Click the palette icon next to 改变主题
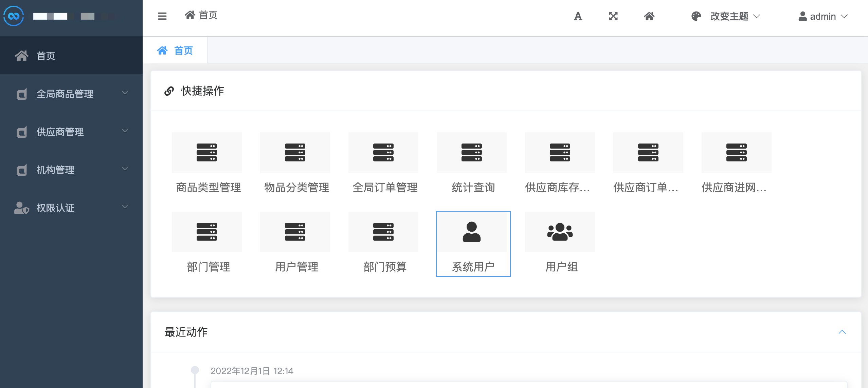This screenshot has height=388, width=868. [696, 16]
